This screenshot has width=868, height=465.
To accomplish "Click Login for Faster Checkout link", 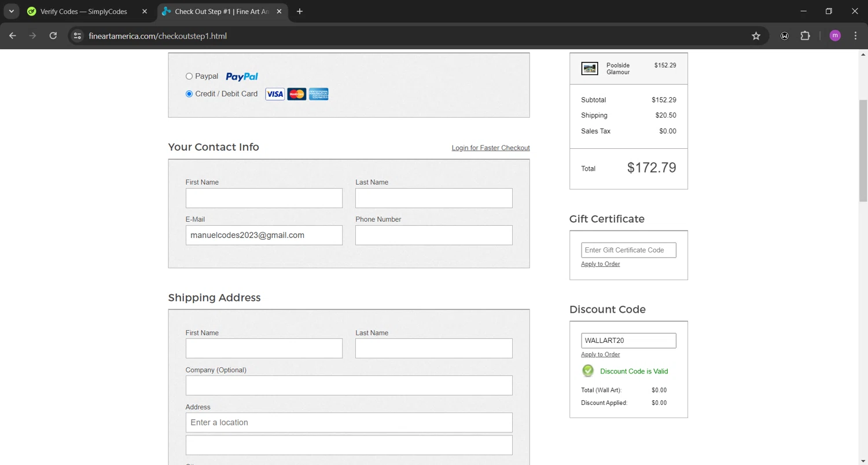I will point(490,148).
